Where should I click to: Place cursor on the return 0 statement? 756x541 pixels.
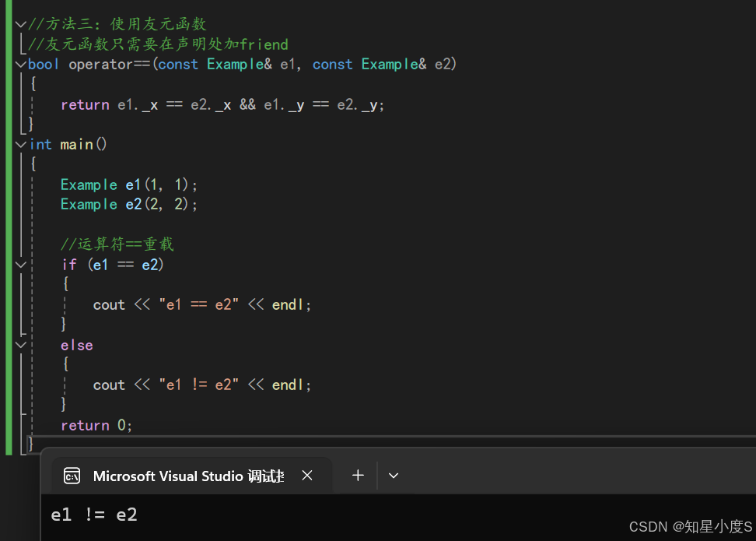click(x=96, y=425)
